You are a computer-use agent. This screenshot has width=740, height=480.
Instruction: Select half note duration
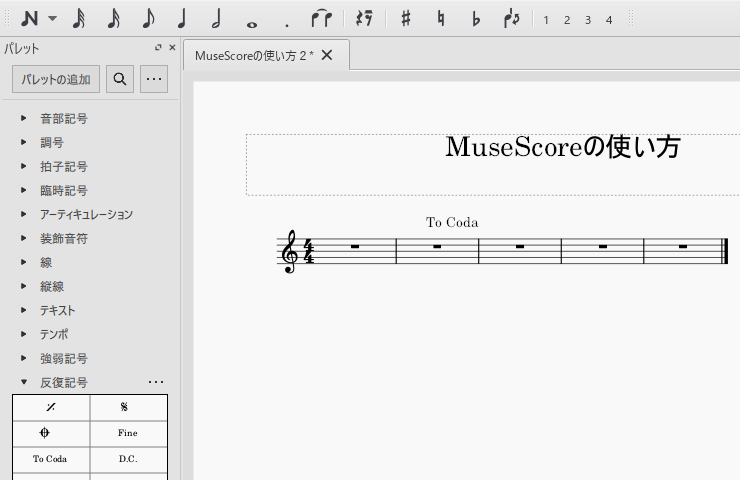[216, 19]
